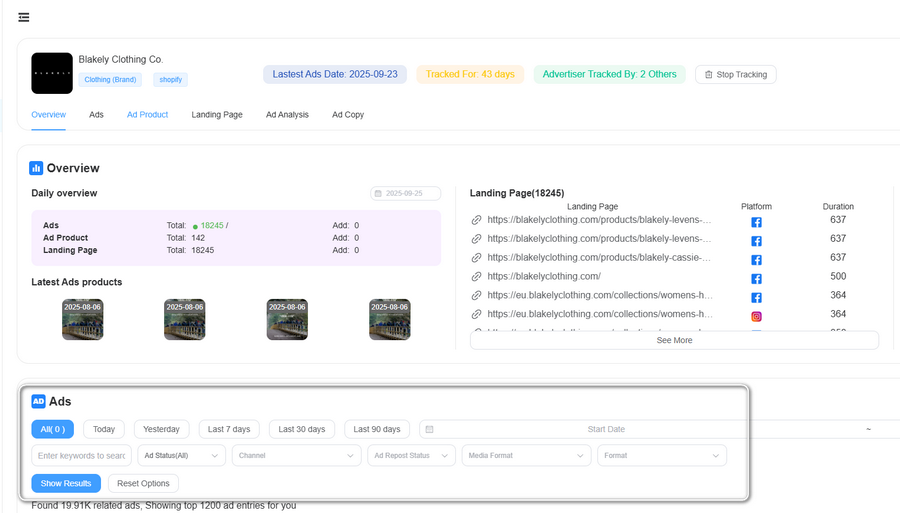Open the third latest ads product thumbnail
The width and height of the screenshot is (900, 513).
[287, 320]
